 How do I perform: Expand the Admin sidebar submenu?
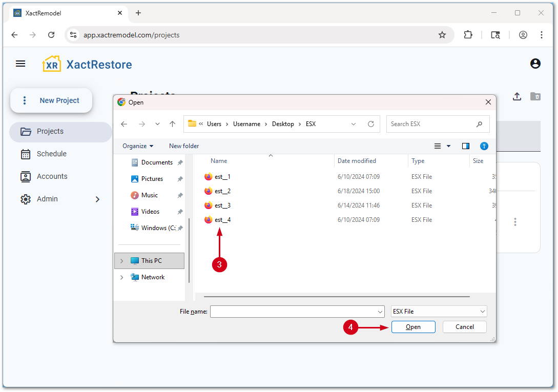coord(97,199)
